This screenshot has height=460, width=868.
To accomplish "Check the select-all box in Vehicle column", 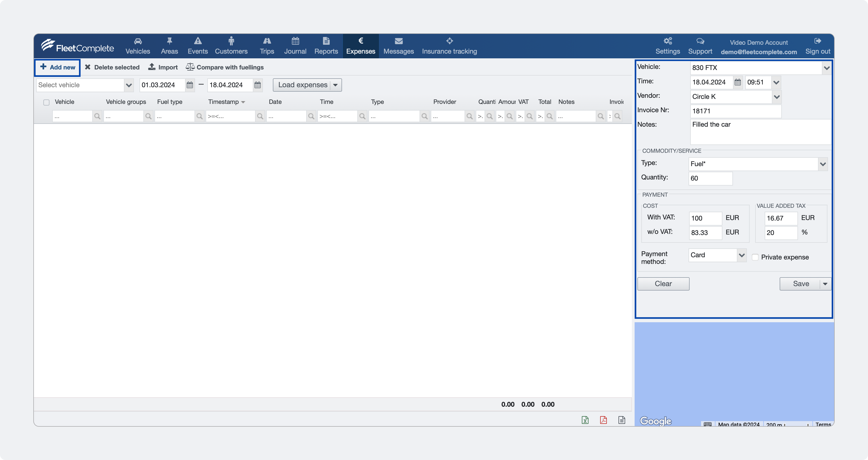I will click(46, 102).
